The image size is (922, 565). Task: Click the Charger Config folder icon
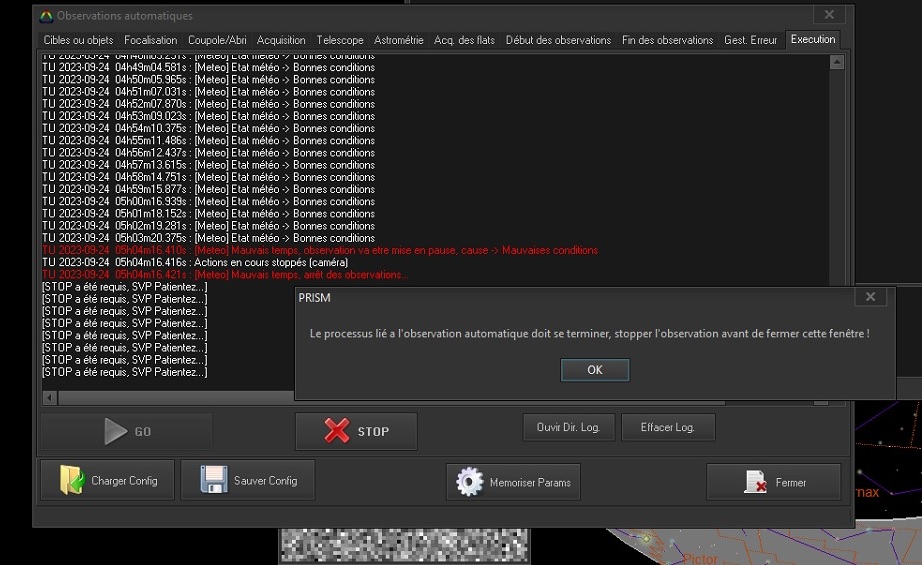(72, 480)
